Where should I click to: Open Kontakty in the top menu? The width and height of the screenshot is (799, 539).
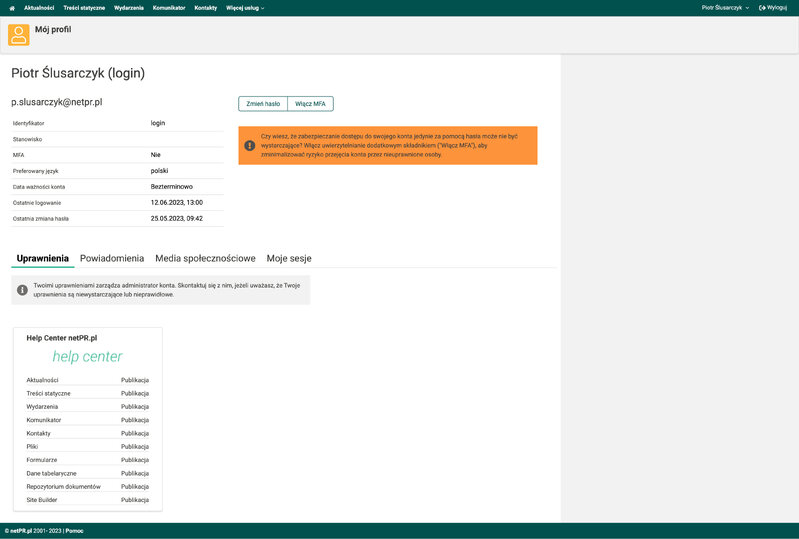tap(206, 8)
